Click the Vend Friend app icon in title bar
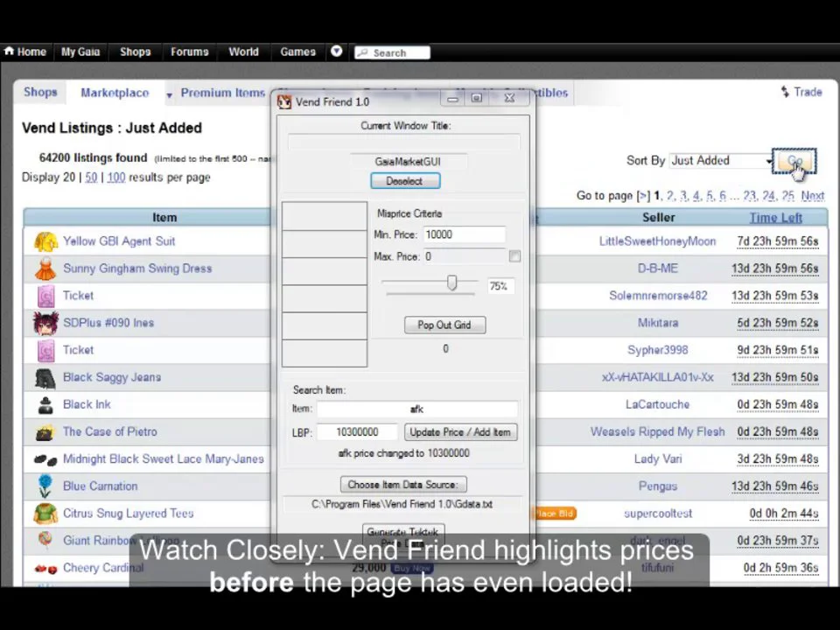 pyautogui.click(x=284, y=101)
